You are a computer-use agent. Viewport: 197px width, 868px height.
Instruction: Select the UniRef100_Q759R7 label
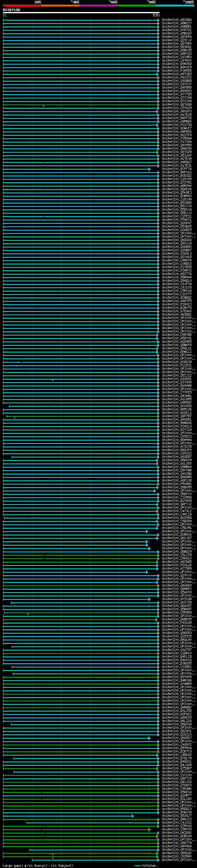click(177, 769)
